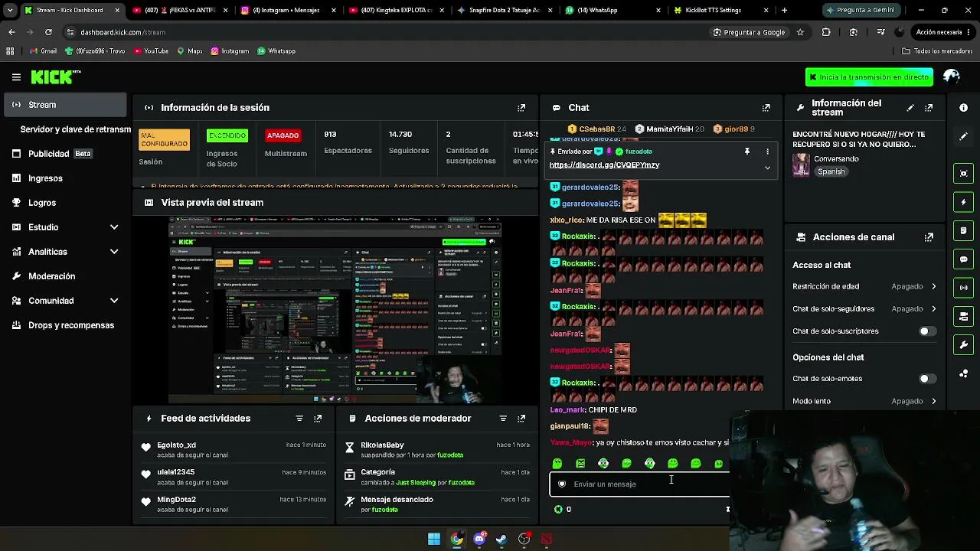Toggle the chat panel button in right sidebar
Viewport: 980px width, 551px height.
963,259
